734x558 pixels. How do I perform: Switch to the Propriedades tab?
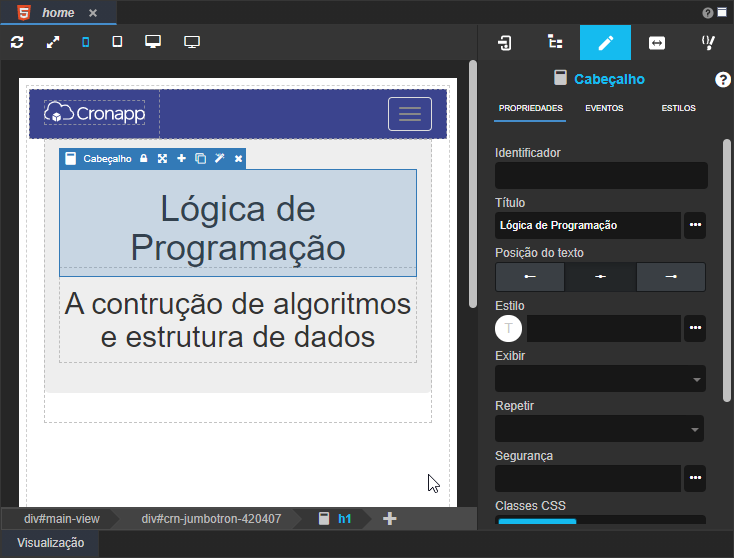(530, 109)
